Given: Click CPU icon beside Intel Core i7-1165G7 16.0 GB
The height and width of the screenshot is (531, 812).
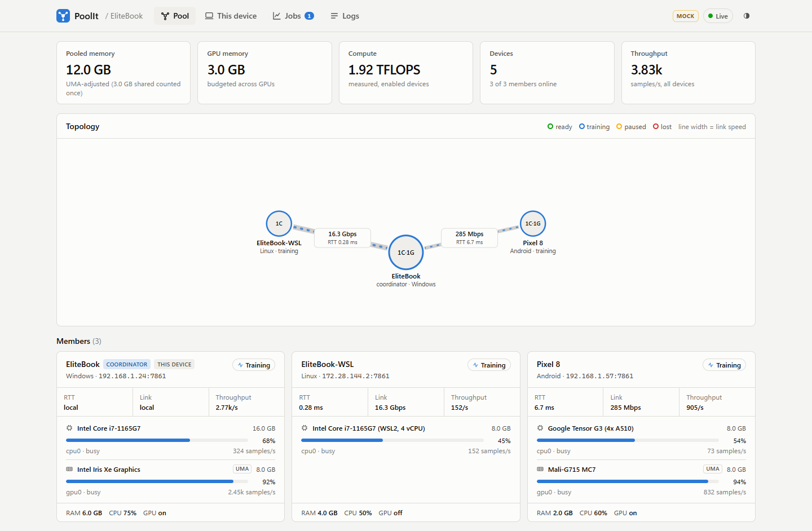Looking at the screenshot, I should tap(69, 428).
